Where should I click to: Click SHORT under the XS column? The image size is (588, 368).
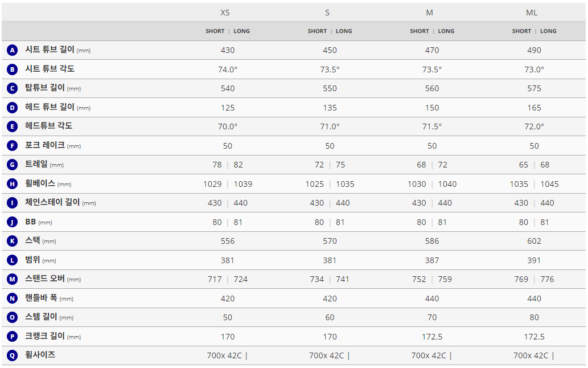215,31
